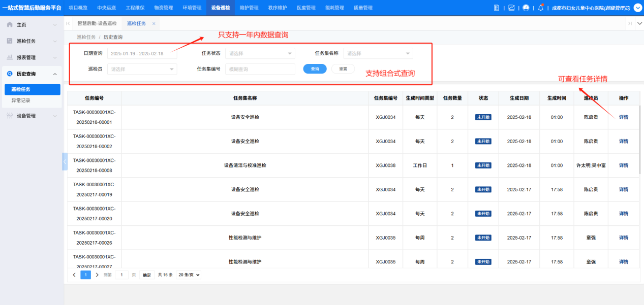Image resolution: width=644 pixels, height=305 pixels.
Task: Open the 异常记录 submenu item
Action: point(21,100)
